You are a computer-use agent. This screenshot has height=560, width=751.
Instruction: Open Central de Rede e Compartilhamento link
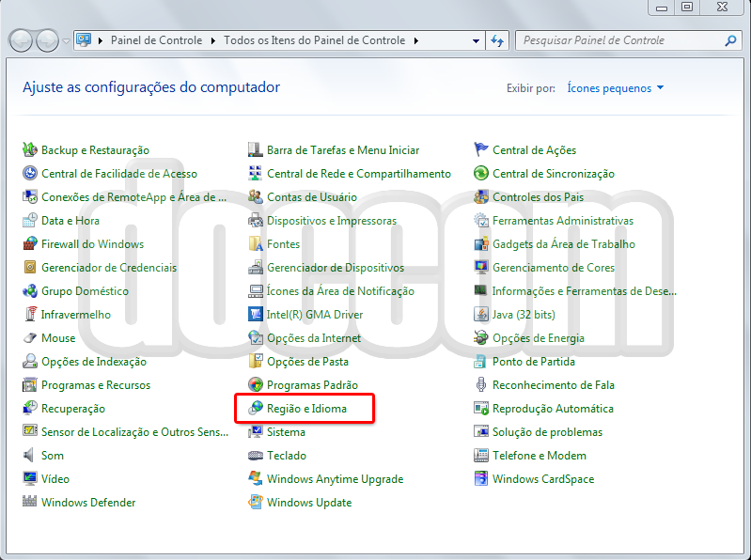click(x=359, y=173)
